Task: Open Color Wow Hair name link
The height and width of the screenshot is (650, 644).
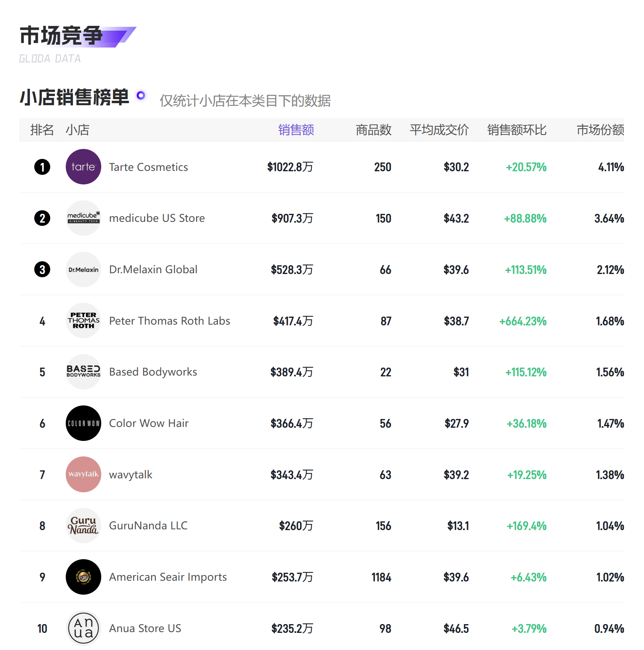Action: pos(149,423)
